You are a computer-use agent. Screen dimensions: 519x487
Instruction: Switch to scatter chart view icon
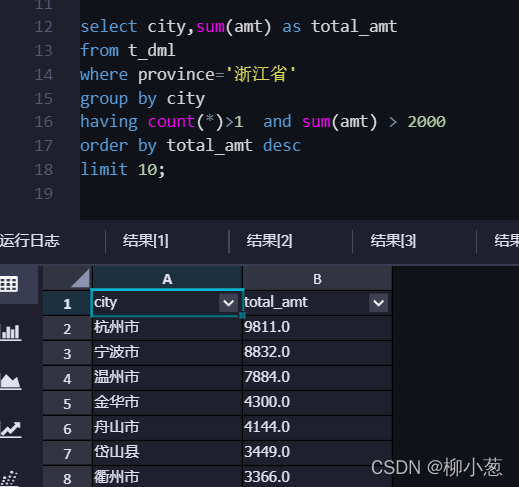point(9,478)
